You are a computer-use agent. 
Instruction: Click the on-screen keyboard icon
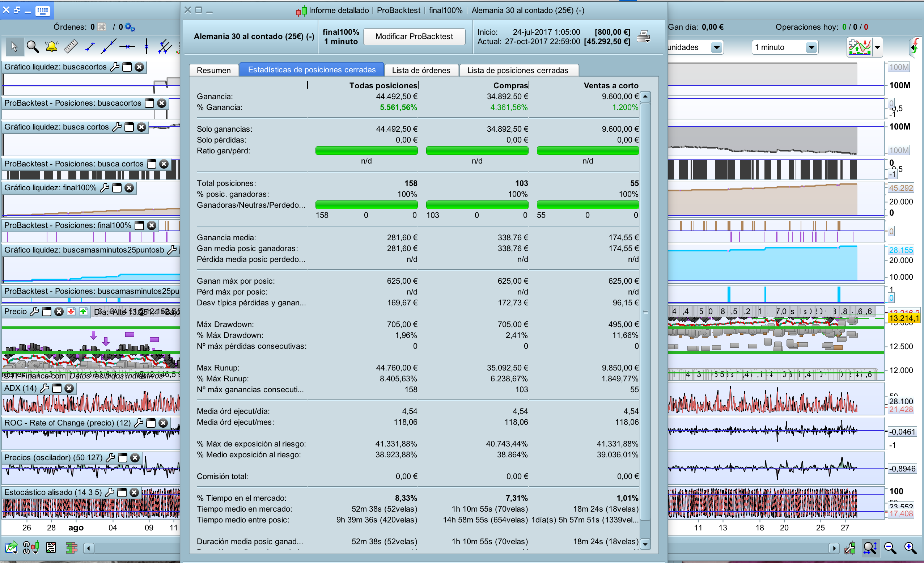tap(42, 10)
